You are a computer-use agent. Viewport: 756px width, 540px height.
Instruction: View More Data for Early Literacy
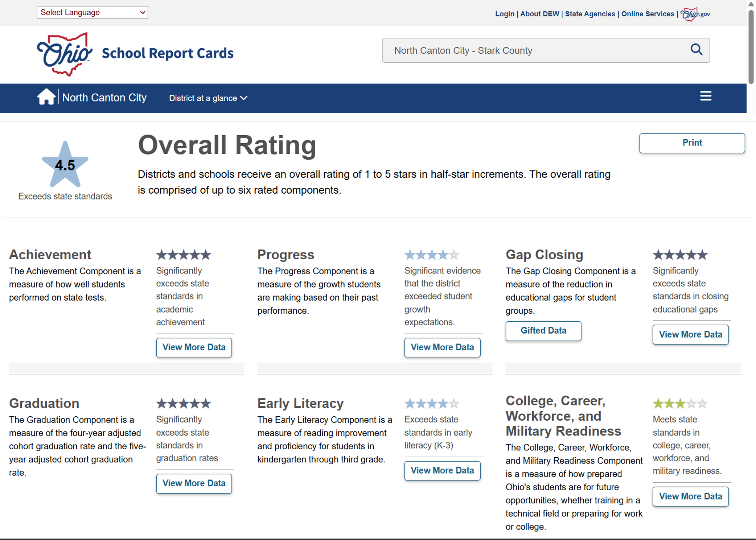click(x=442, y=470)
